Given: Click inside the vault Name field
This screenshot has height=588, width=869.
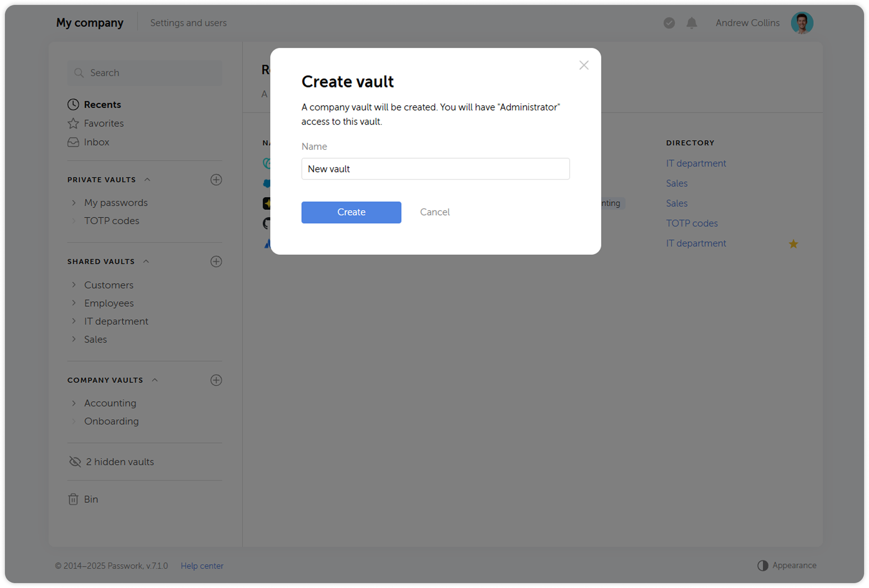Looking at the screenshot, I should 435,169.
